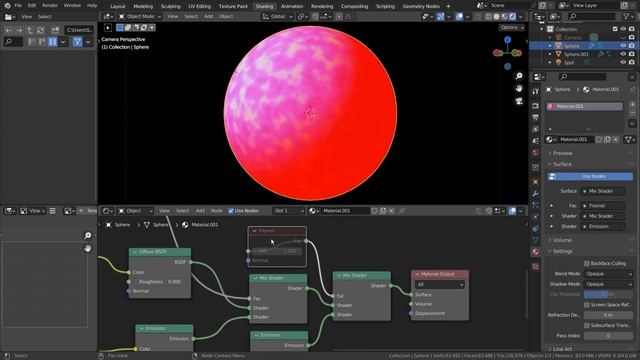Create a new folder in file browser
Screen dimensions: 640x360
tap(55, 30)
